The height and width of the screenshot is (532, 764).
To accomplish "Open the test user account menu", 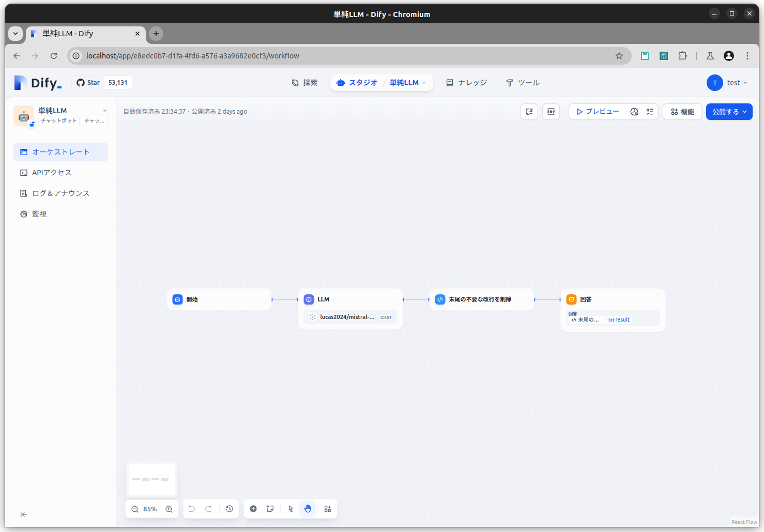I will click(727, 83).
